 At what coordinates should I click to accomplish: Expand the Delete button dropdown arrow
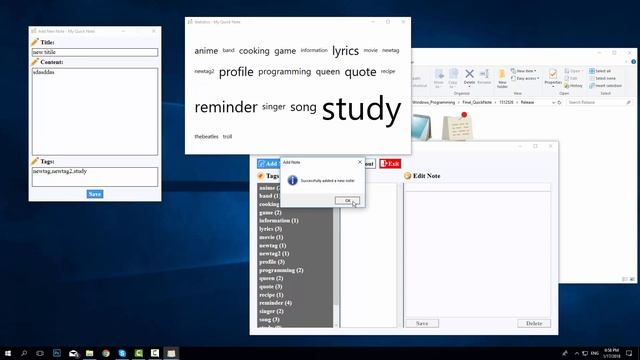pos(469,87)
